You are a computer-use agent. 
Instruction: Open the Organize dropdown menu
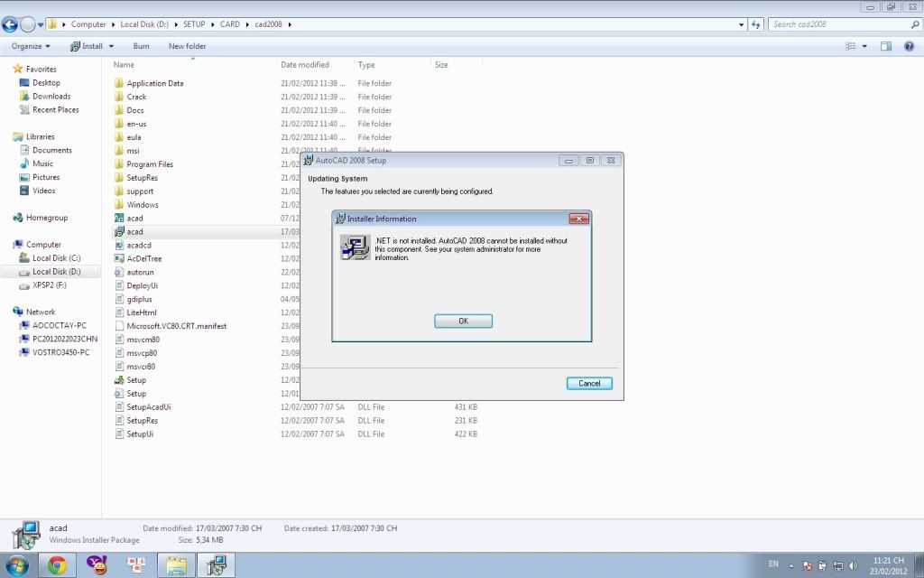[x=31, y=46]
